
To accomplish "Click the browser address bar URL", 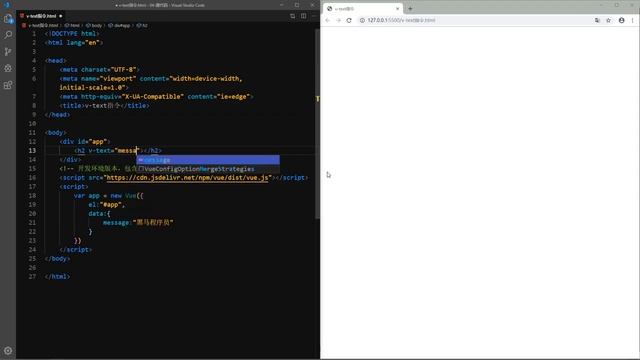I will click(401, 20).
